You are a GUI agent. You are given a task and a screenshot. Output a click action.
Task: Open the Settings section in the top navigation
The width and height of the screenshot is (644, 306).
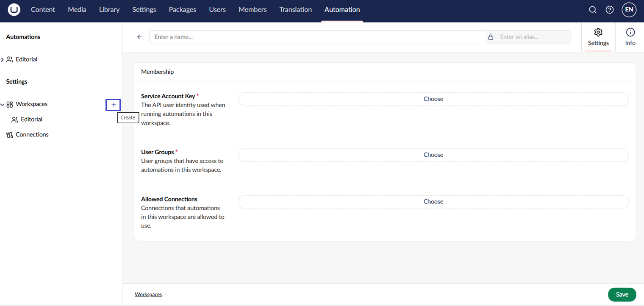point(144,9)
